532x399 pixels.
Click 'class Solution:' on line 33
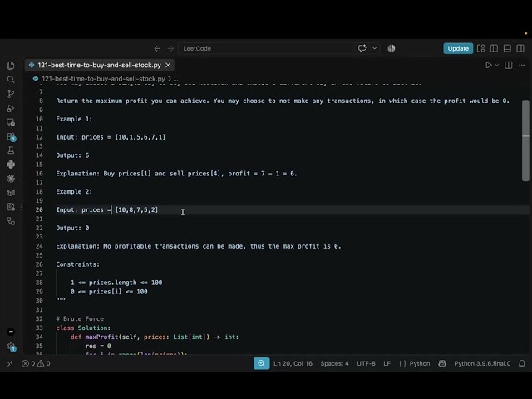pyautogui.click(x=83, y=328)
